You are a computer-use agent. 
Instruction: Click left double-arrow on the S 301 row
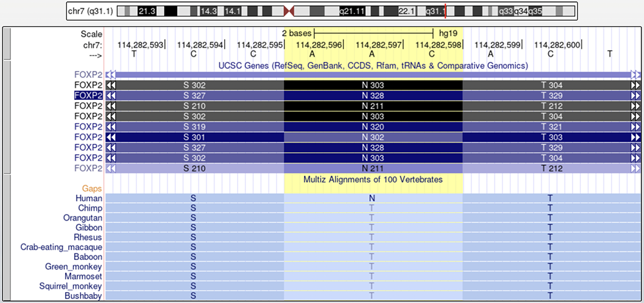pos(111,137)
